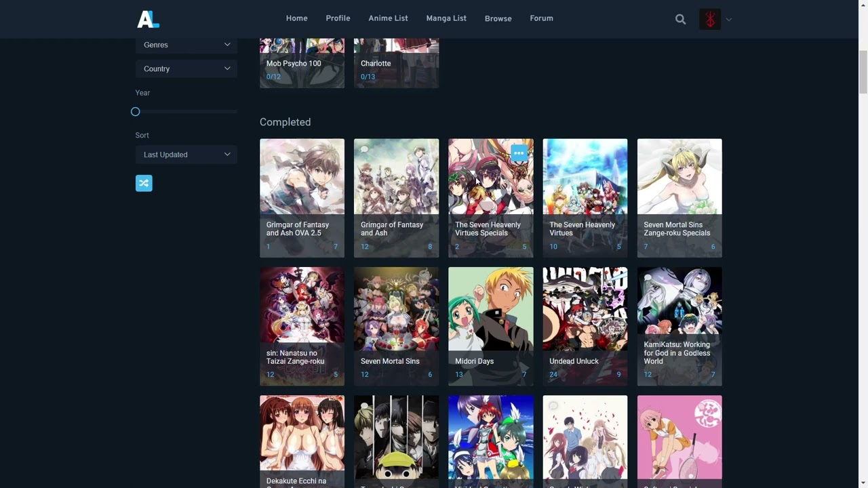Click notes bubble on Grimgar of Fantasy and Ash
This screenshot has width=868, height=488.
pyautogui.click(x=364, y=149)
